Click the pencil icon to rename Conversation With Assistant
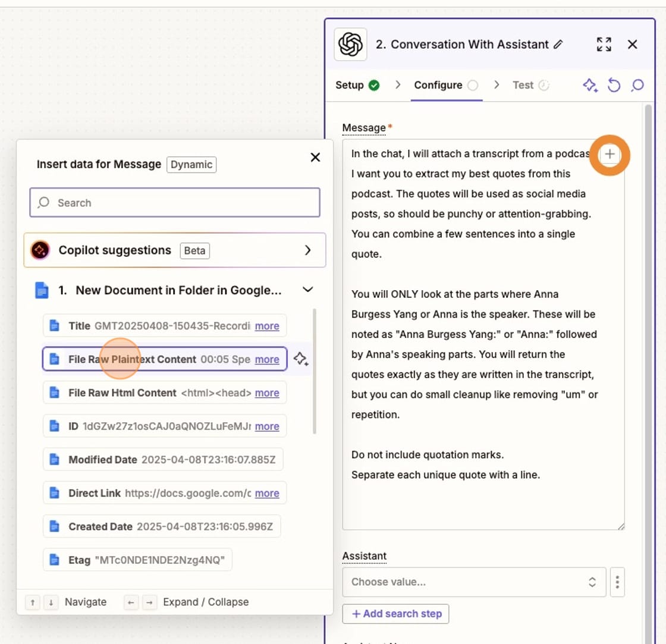This screenshot has width=666, height=644. 558,44
